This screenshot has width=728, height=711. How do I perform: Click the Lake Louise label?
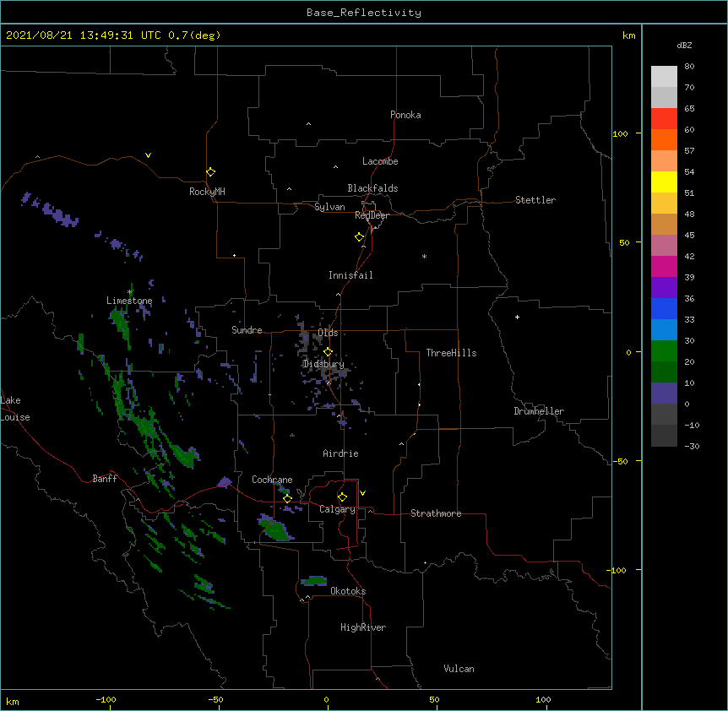[x=15, y=409]
